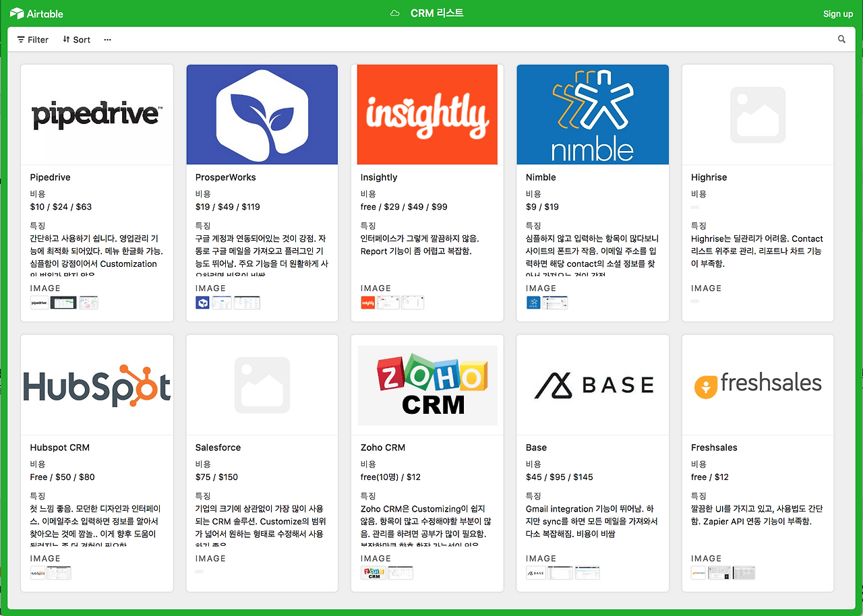Open the small ProsperWorks blue logo attachment thumbnail
Screen dimensions: 863x616
tap(203, 303)
